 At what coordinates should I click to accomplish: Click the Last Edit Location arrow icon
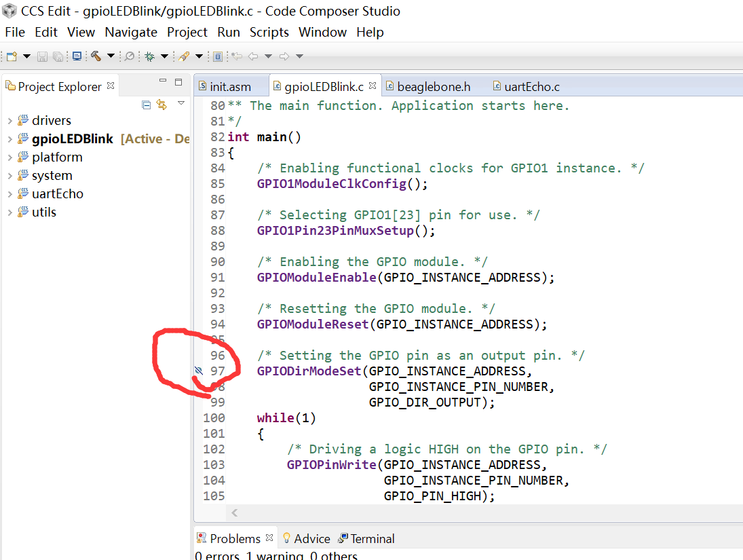click(x=237, y=56)
